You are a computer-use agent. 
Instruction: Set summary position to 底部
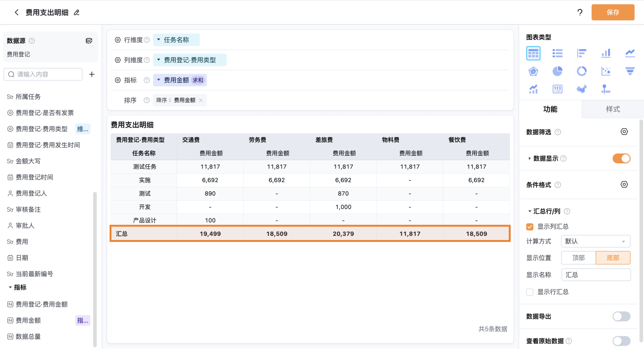coord(613,258)
